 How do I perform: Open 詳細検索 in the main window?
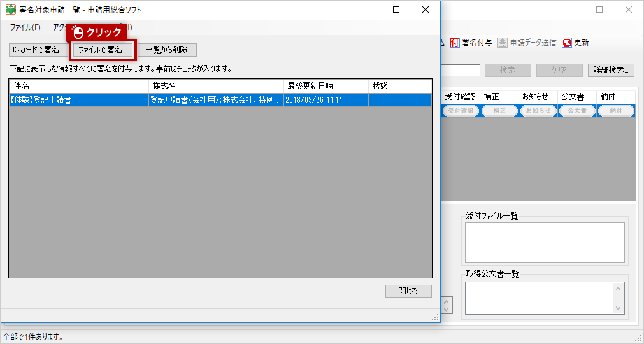[x=611, y=70]
